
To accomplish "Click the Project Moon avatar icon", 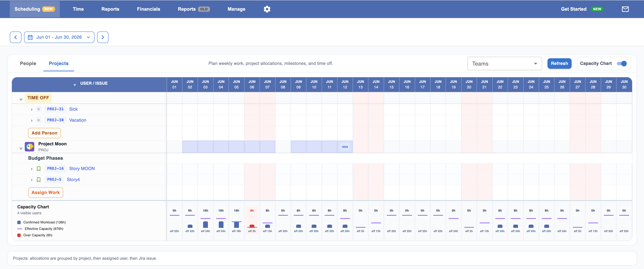I will tap(30, 147).
